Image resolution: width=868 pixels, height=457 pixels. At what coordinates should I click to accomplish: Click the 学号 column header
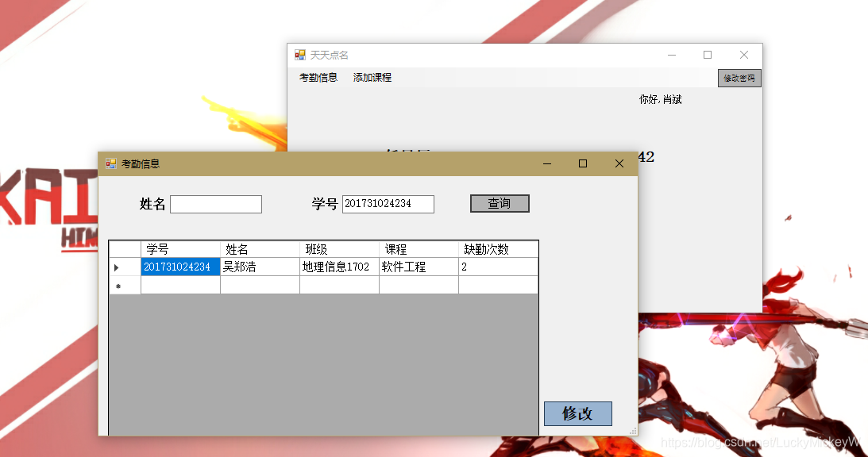180,249
